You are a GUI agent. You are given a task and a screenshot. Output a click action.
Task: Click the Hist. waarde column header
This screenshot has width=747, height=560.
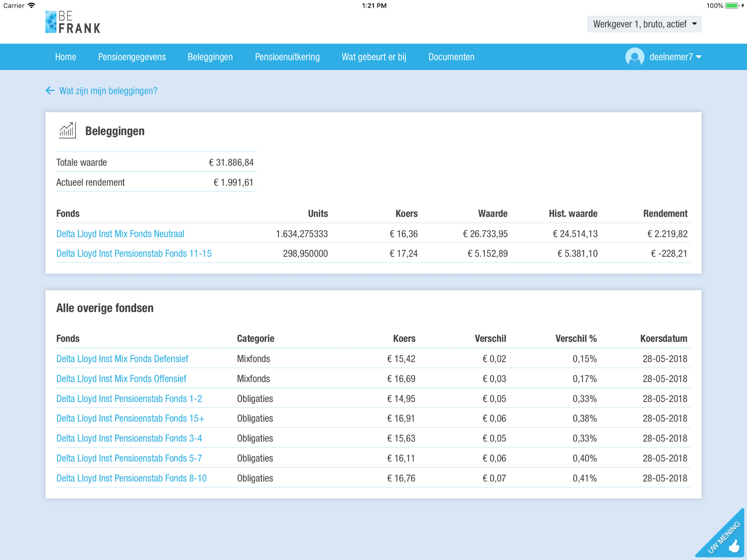(x=573, y=214)
